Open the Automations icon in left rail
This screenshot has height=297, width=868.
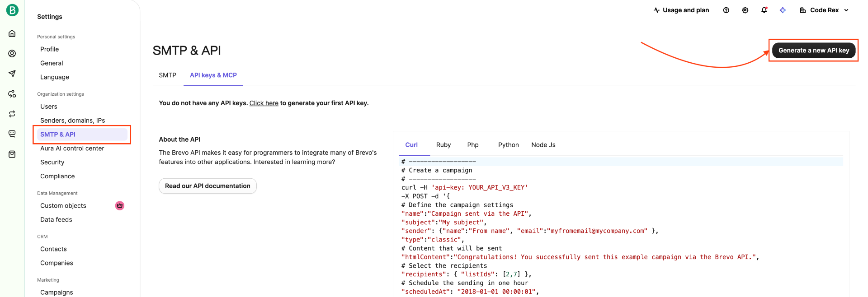tap(12, 94)
